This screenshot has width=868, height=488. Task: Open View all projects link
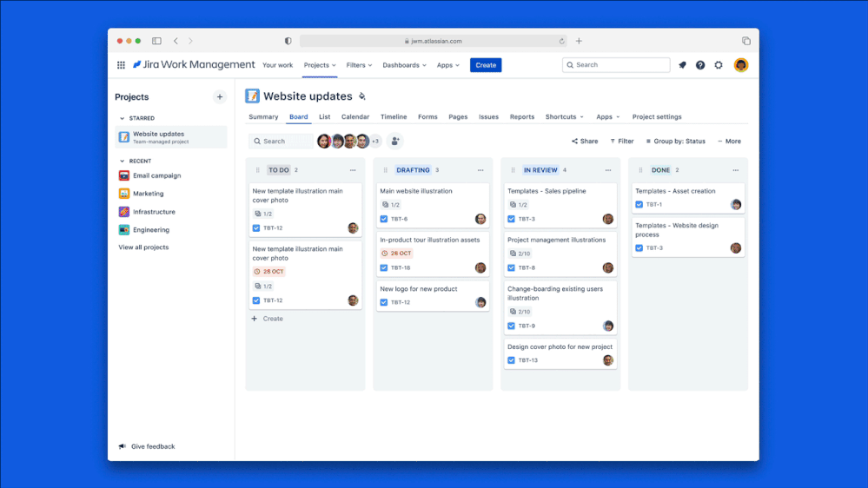coord(143,247)
